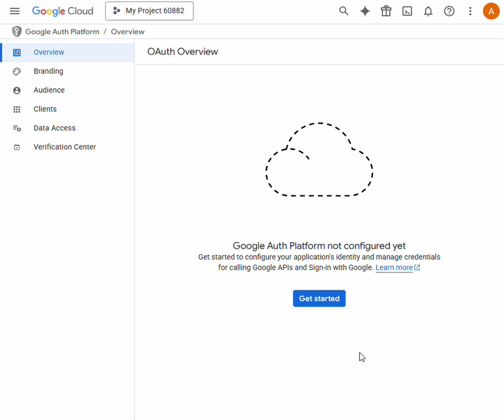Open the Verification Center sidebar item

pos(67,147)
